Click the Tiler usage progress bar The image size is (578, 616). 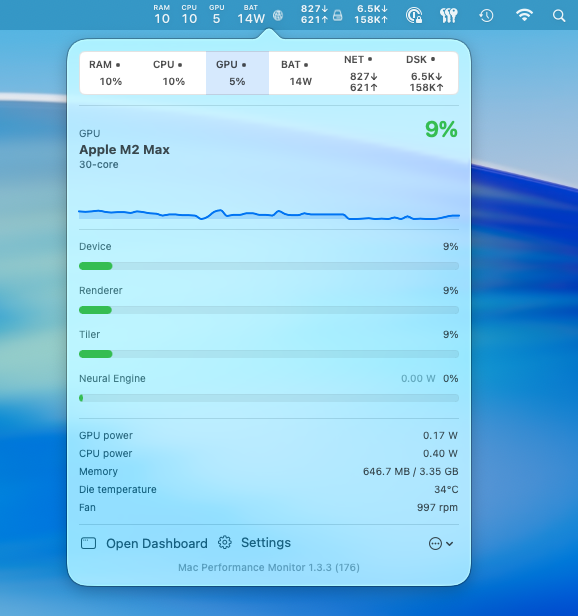[269, 354]
